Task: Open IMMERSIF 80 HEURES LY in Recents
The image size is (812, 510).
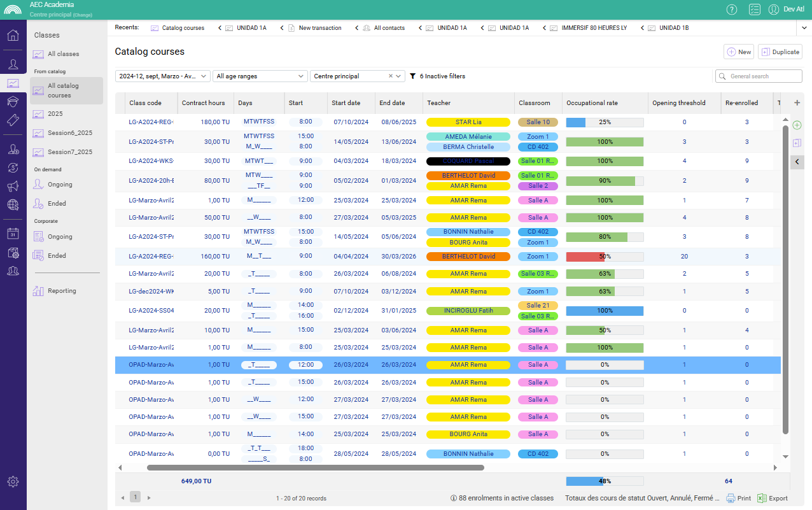Action: 589,28
